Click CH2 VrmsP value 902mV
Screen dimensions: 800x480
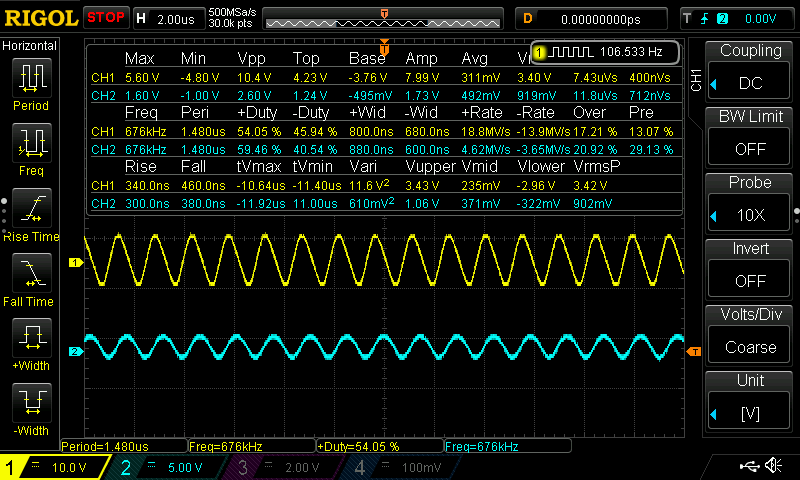coord(593,204)
